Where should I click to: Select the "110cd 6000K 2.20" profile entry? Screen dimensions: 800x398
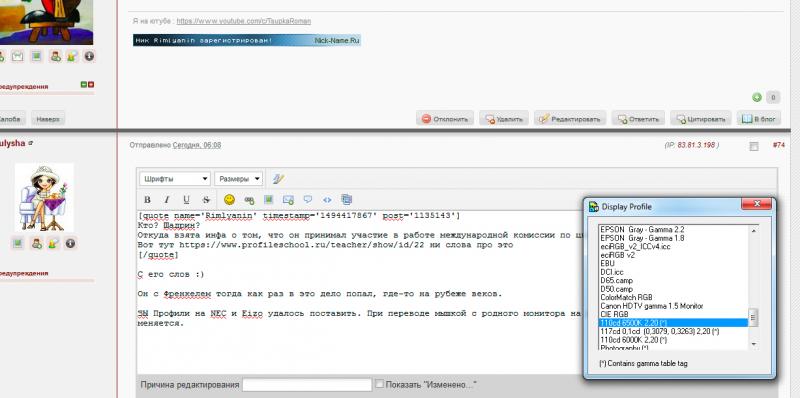click(633, 340)
